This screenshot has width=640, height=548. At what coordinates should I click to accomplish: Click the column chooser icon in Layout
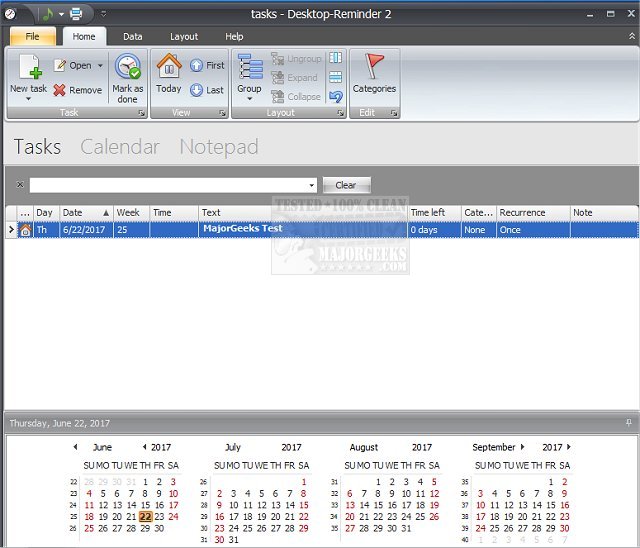[x=336, y=58]
